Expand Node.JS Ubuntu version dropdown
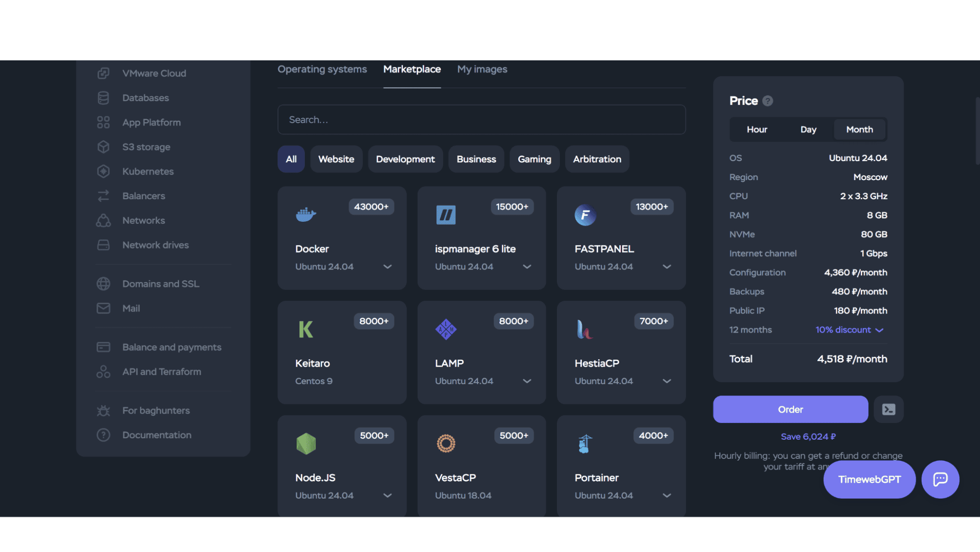Image resolution: width=980 pixels, height=552 pixels. pos(387,495)
